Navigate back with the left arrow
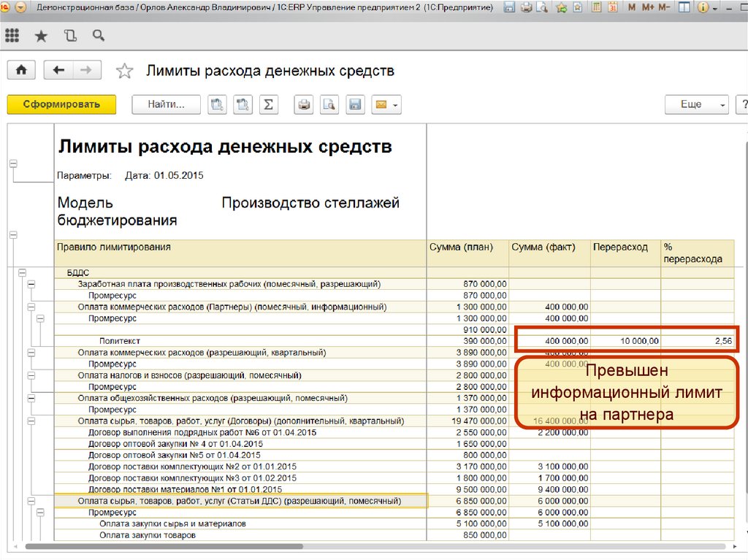This screenshot has height=560, width=748. [58, 70]
